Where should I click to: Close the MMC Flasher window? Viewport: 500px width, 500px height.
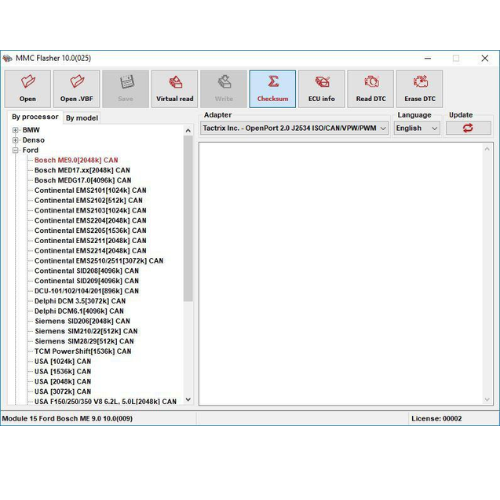485,59
